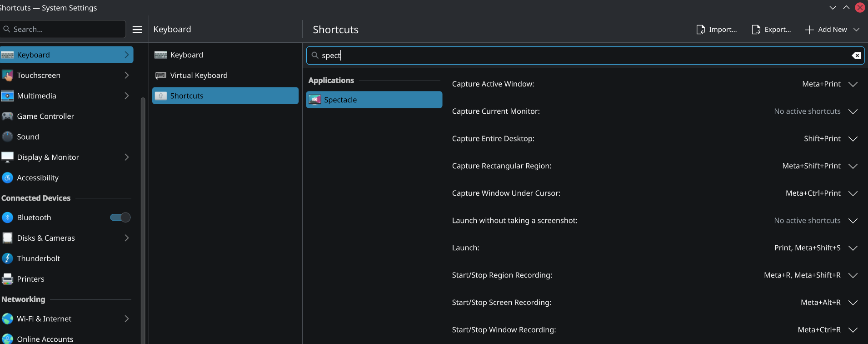
Task: Click the Export button
Action: pos(772,30)
